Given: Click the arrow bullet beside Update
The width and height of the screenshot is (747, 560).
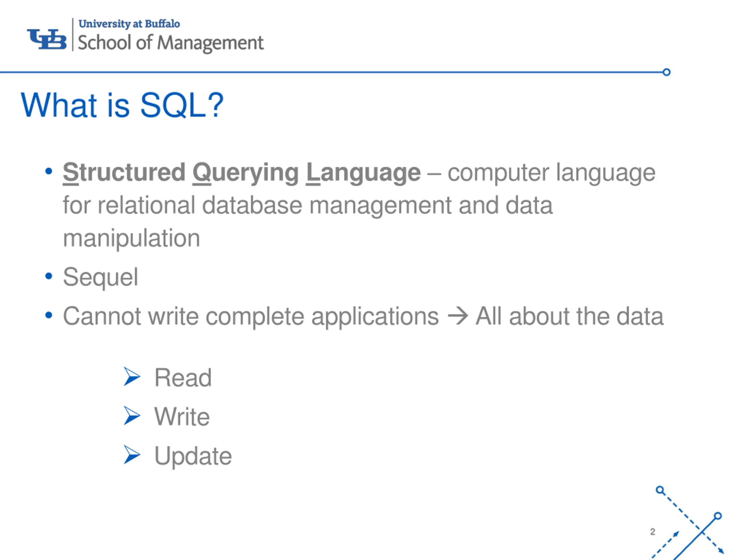Looking at the screenshot, I should (132, 455).
